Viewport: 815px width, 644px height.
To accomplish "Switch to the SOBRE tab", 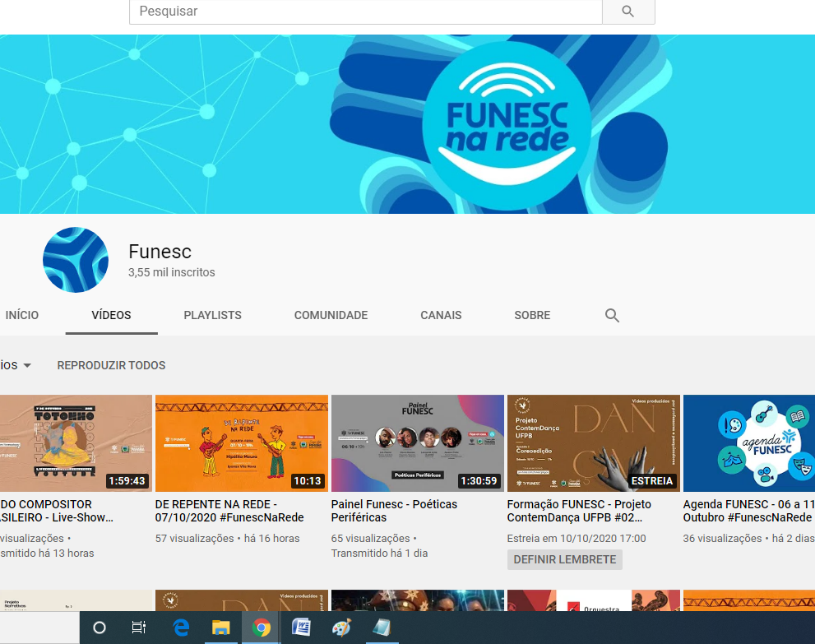I will [x=532, y=315].
